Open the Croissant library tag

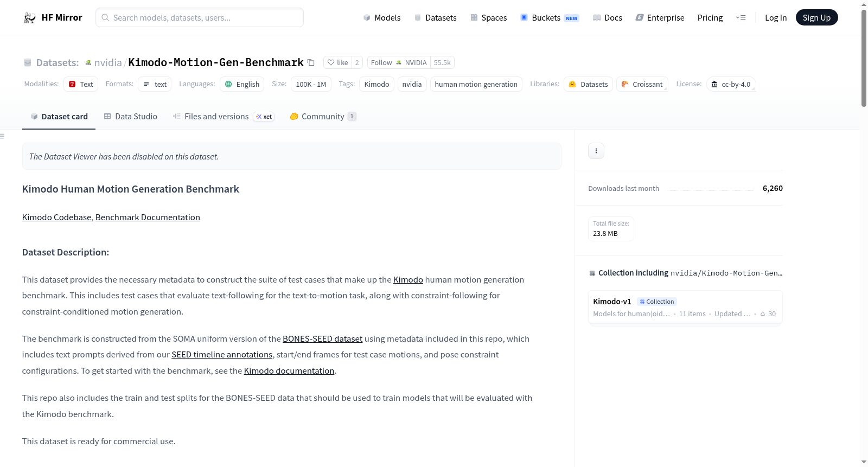(x=642, y=84)
